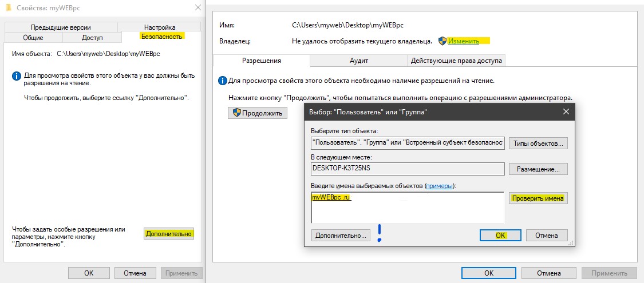
Task: Click Проверить имена button
Action: coord(538,198)
